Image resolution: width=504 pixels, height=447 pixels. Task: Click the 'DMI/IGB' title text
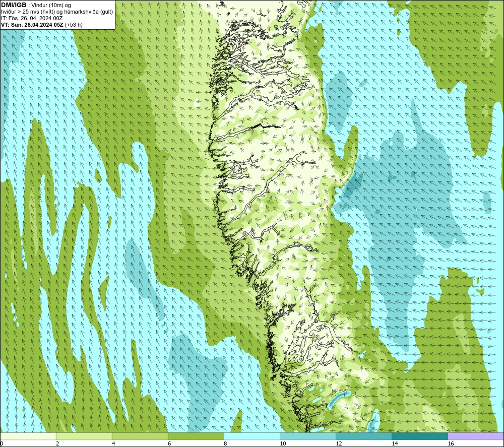(14, 5)
